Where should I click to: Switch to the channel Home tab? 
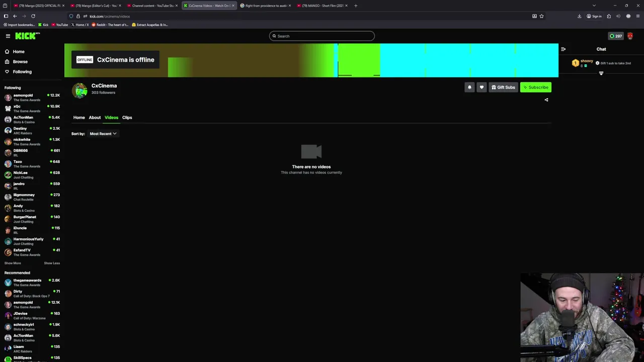79,118
